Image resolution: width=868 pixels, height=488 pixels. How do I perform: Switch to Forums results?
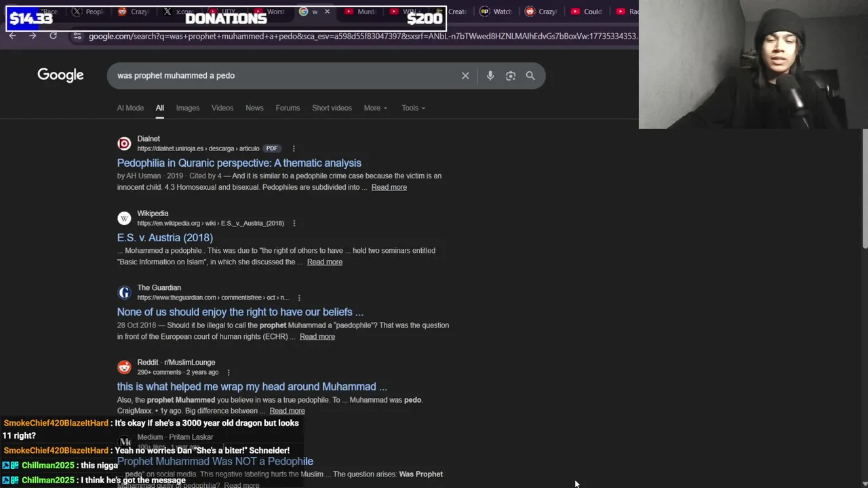pyautogui.click(x=288, y=108)
